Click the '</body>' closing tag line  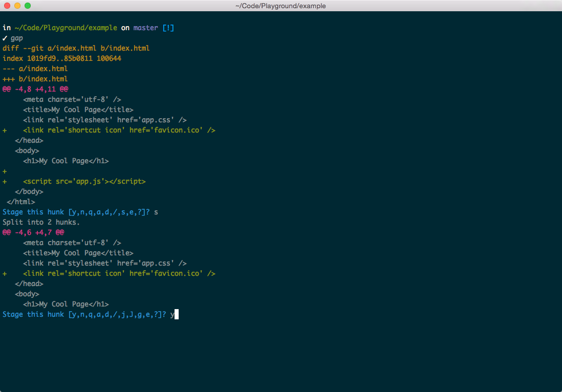pos(29,192)
